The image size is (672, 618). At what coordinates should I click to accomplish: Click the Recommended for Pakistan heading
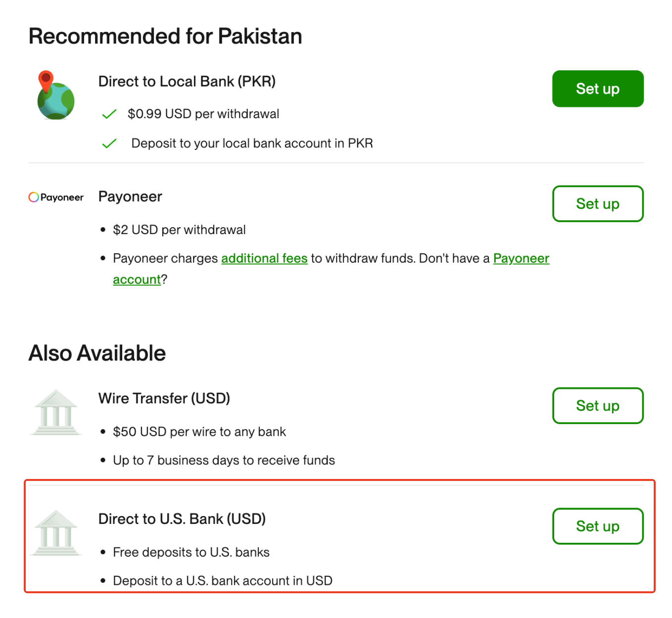point(165,37)
